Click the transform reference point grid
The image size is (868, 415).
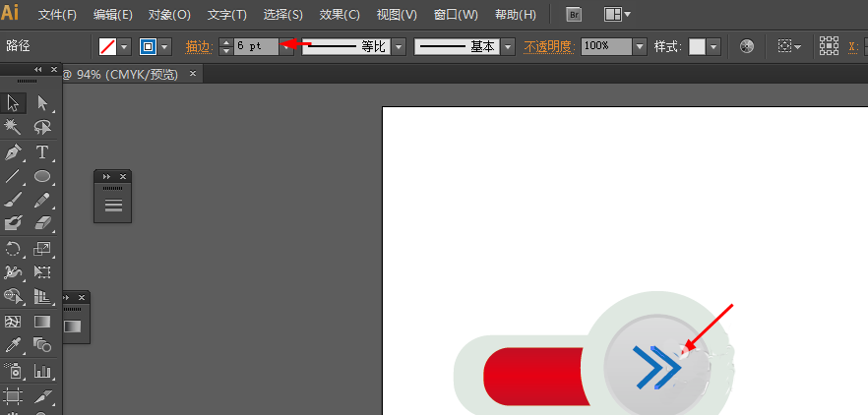[x=829, y=46]
